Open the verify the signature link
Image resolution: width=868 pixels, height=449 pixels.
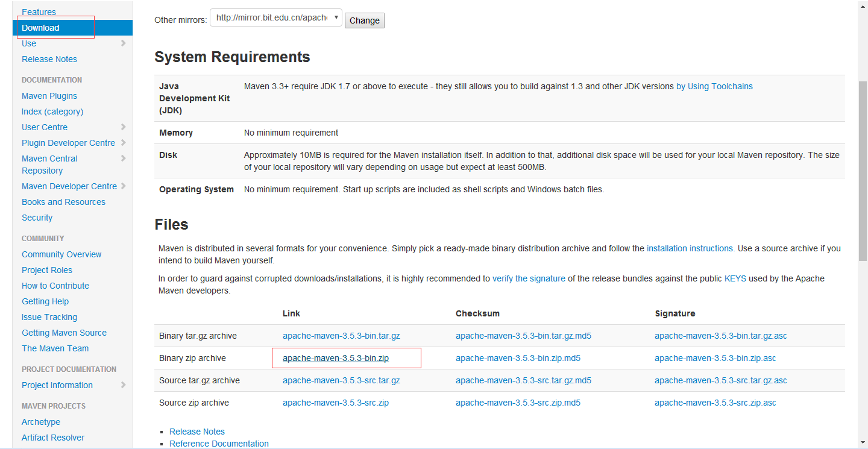[529, 278]
